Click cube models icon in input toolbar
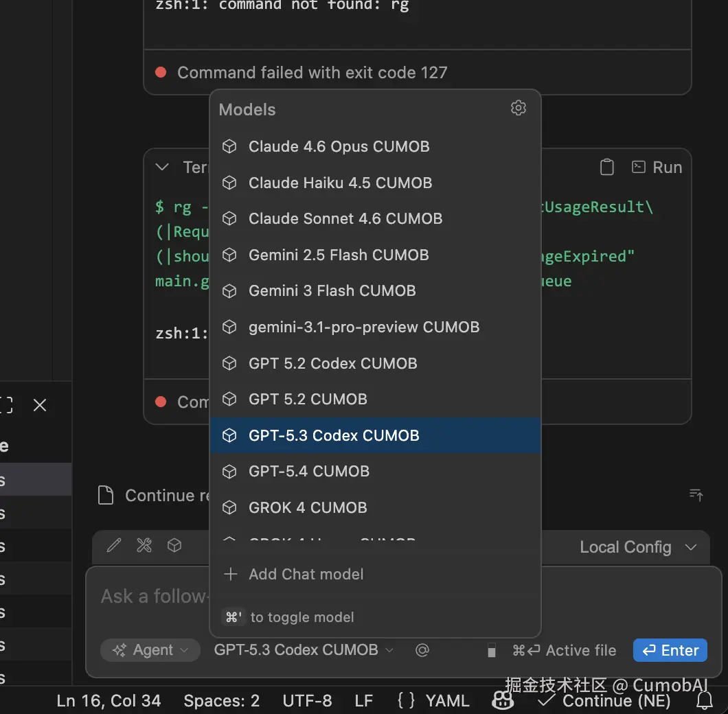 coord(174,545)
